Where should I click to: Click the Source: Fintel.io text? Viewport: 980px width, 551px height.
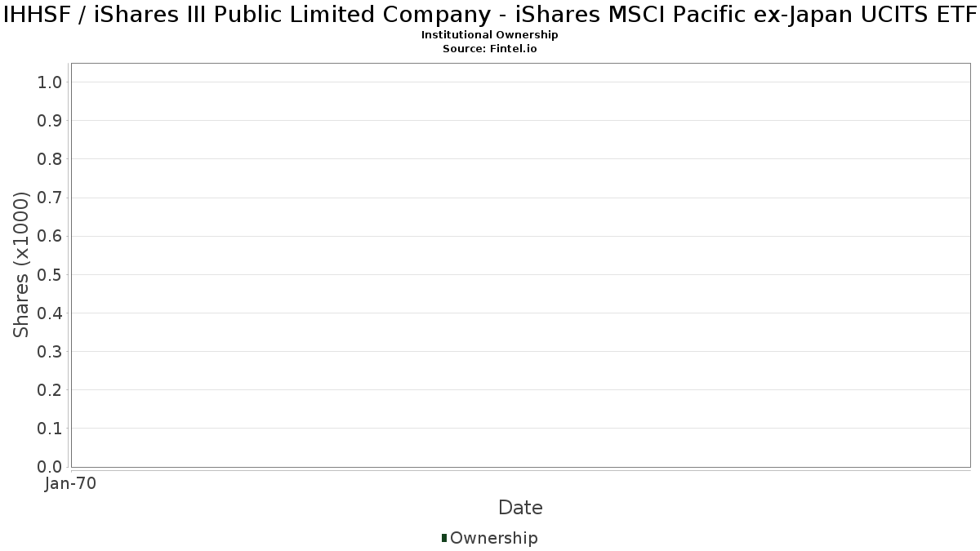pyautogui.click(x=489, y=48)
